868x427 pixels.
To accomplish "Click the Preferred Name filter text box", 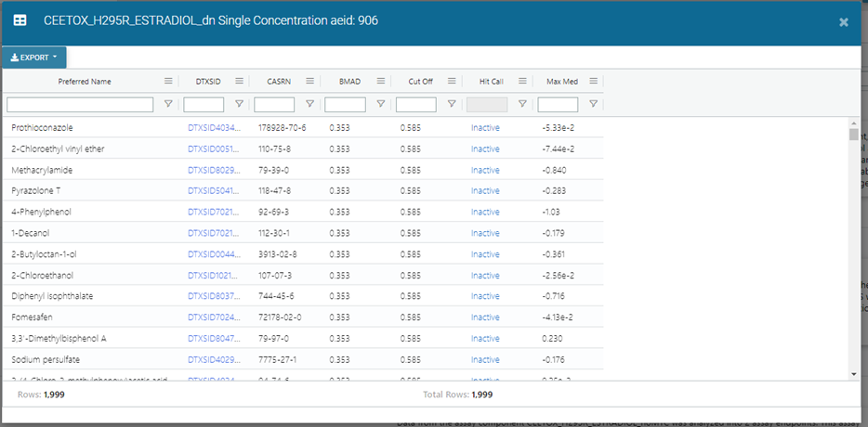I will (80, 105).
